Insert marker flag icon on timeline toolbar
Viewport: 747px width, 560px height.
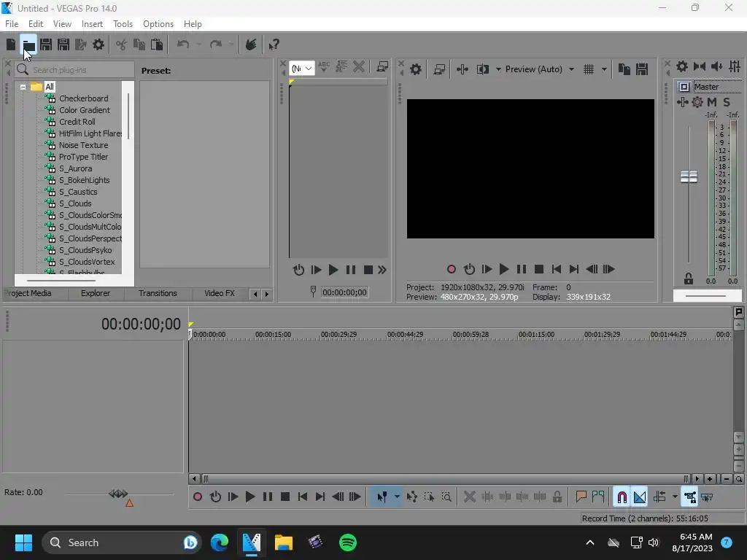(x=581, y=497)
